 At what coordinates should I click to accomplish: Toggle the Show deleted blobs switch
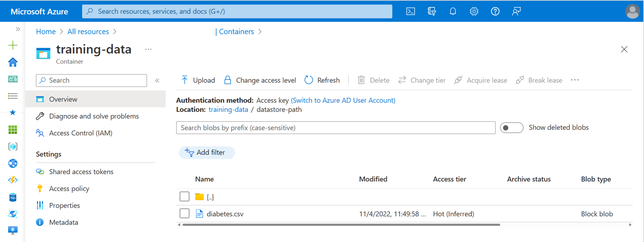(x=512, y=127)
